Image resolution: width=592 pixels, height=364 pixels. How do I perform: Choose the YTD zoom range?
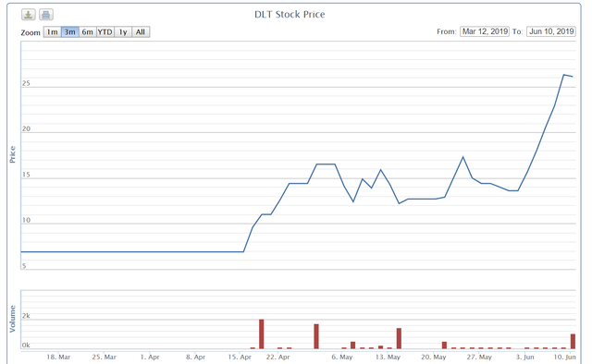105,32
